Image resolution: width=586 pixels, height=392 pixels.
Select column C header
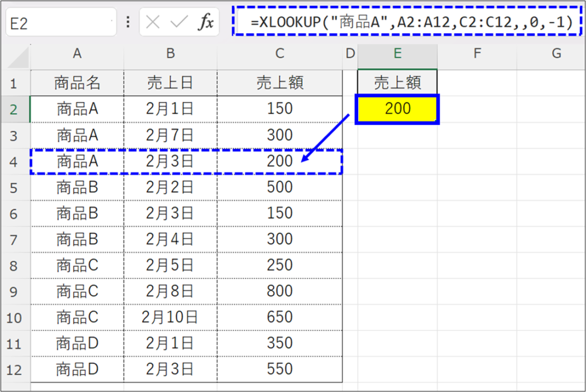click(x=279, y=54)
